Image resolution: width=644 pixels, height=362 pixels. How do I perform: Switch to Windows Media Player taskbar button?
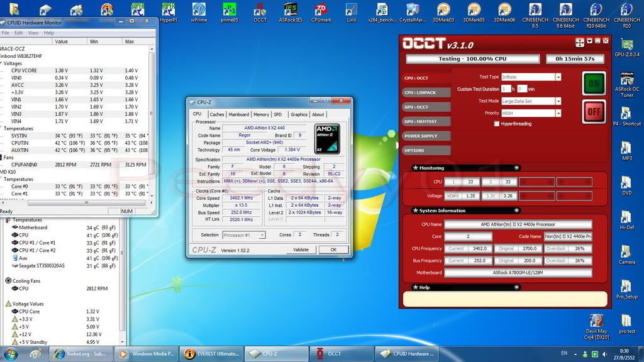(x=147, y=354)
